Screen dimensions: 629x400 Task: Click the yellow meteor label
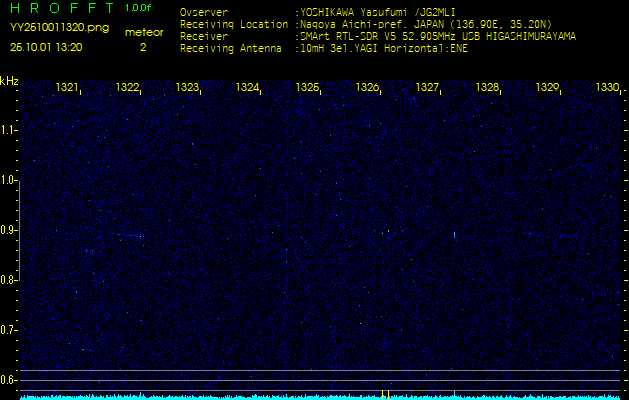(x=143, y=32)
